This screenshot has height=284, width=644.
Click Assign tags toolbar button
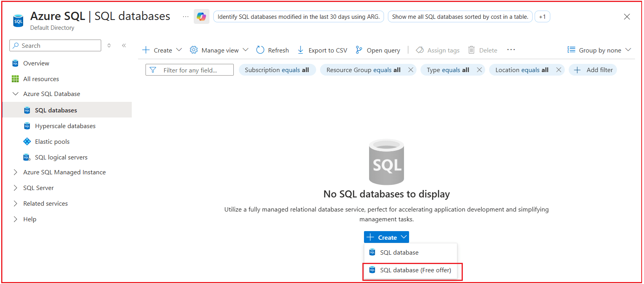pos(438,50)
